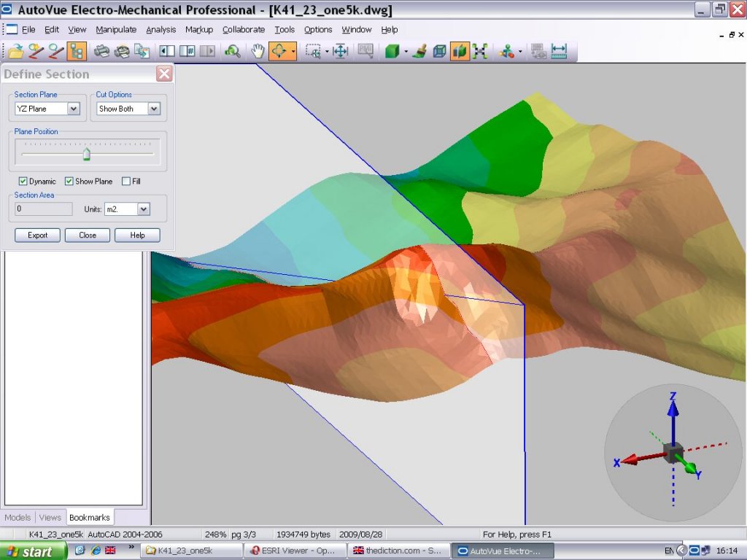Image resolution: width=747 pixels, height=560 pixels.
Task: Open the Units m2 dropdown
Action: tap(143, 209)
